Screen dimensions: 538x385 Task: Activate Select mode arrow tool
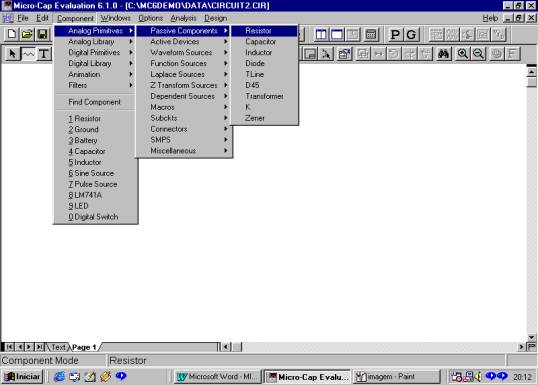12,54
